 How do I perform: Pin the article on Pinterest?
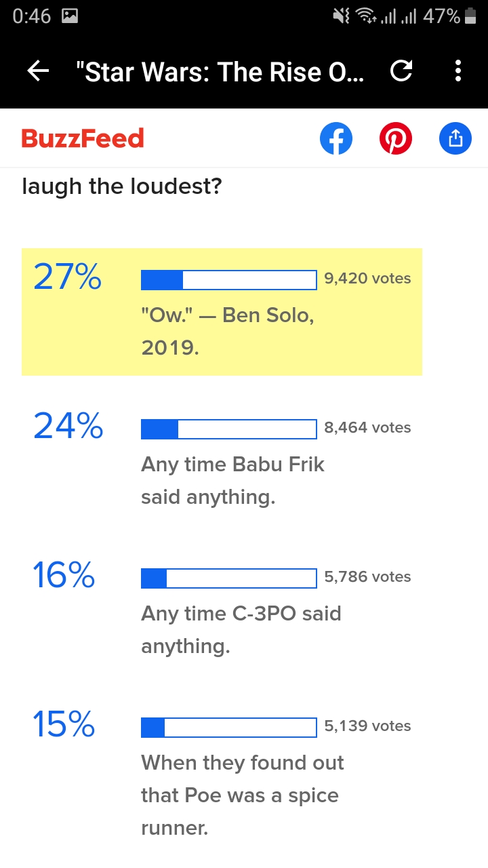396,139
